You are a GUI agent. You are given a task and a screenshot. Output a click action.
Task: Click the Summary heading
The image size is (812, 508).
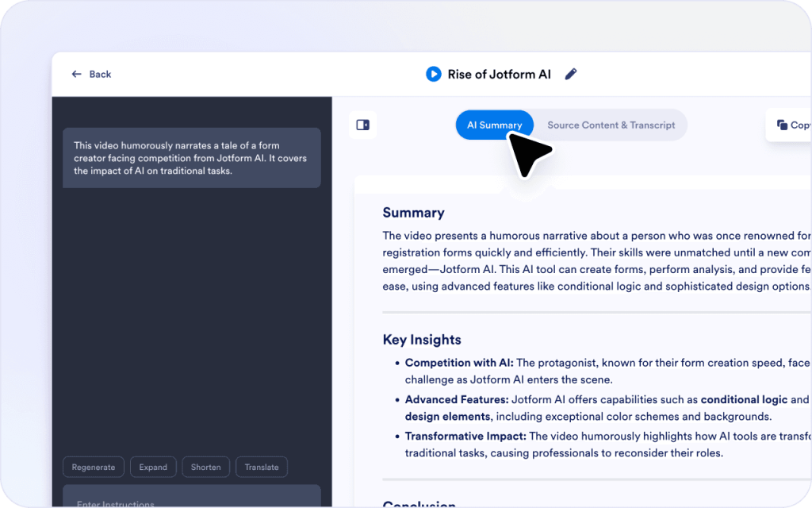(413, 213)
